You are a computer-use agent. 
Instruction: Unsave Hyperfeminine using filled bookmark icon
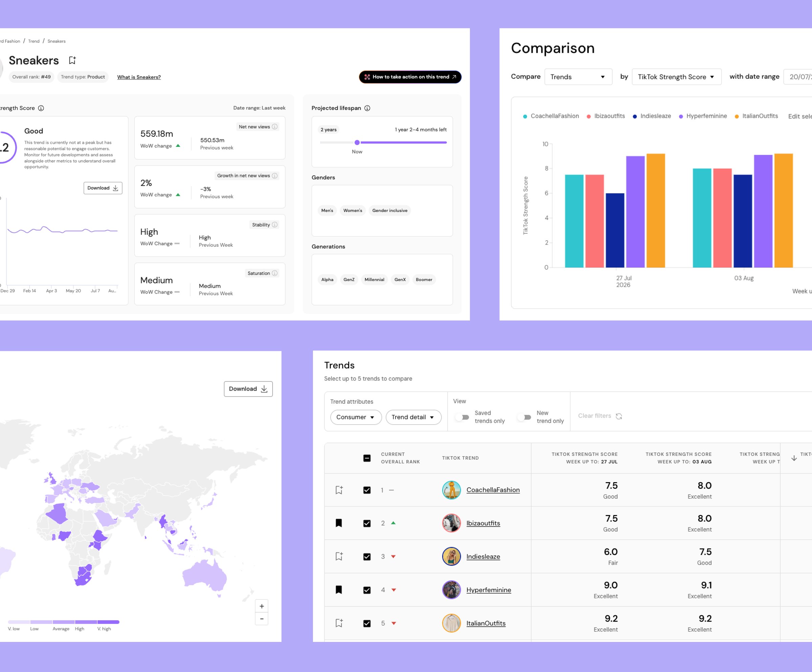pyautogui.click(x=339, y=590)
